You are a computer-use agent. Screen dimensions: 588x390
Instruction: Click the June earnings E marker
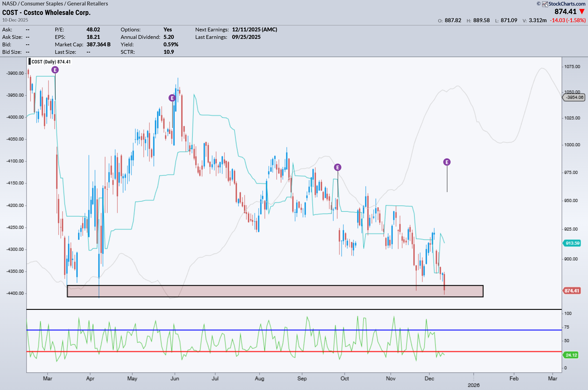click(172, 98)
